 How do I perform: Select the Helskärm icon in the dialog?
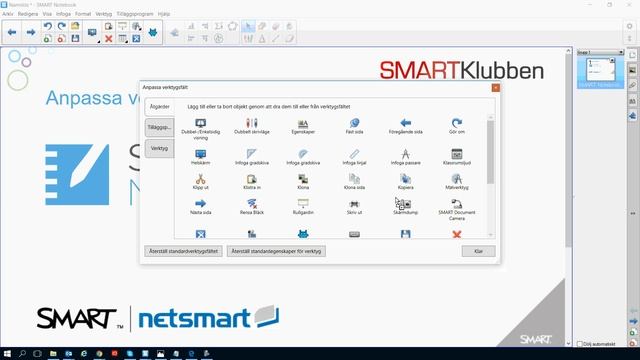point(200,154)
